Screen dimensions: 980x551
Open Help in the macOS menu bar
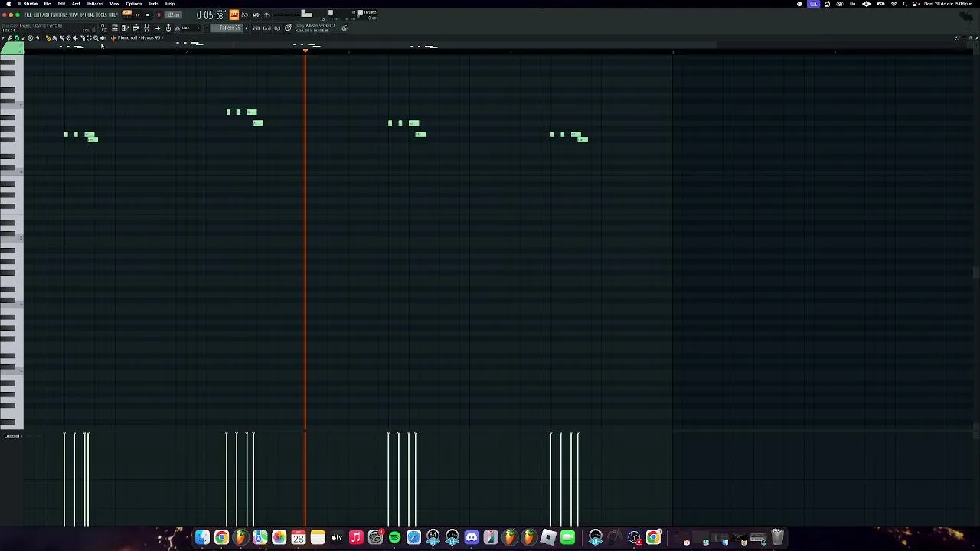pyautogui.click(x=170, y=4)
